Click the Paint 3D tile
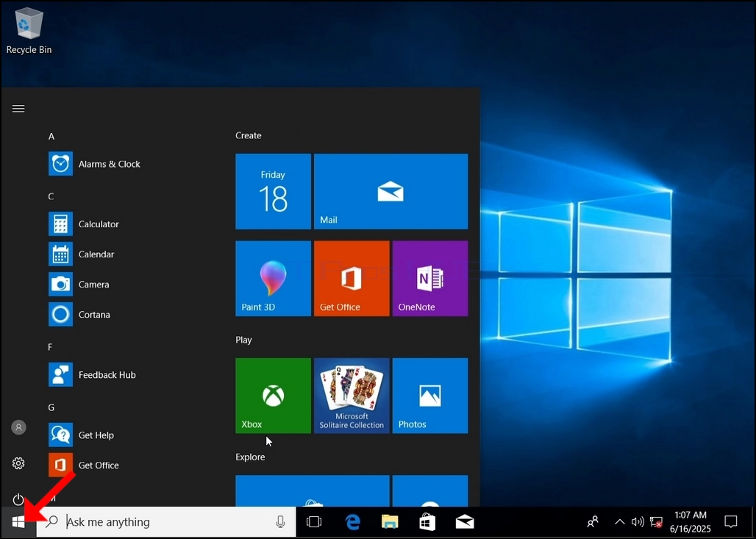756x539 pixels. tap(273, 279)
